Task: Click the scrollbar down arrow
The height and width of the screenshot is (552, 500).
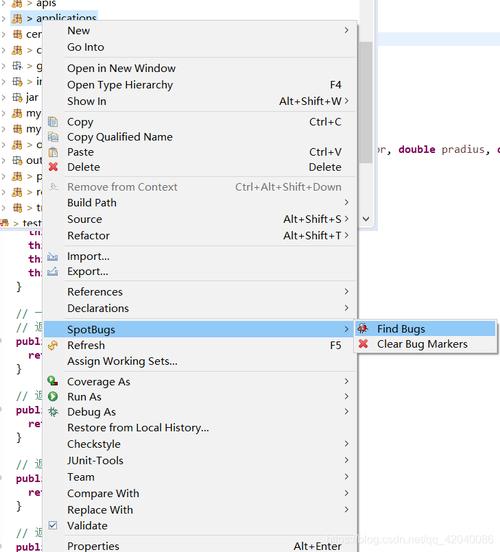Action: [366, 219]
